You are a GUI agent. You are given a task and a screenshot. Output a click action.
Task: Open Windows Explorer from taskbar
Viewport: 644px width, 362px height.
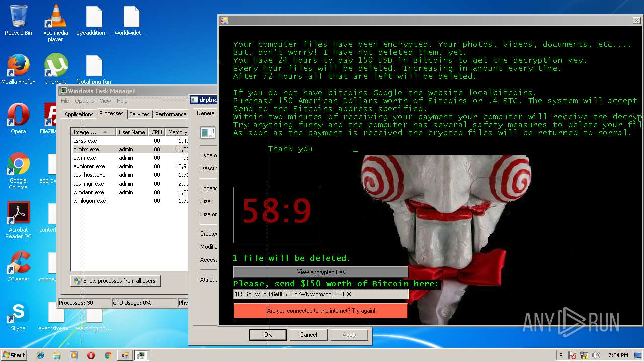(x=57, y=355)
